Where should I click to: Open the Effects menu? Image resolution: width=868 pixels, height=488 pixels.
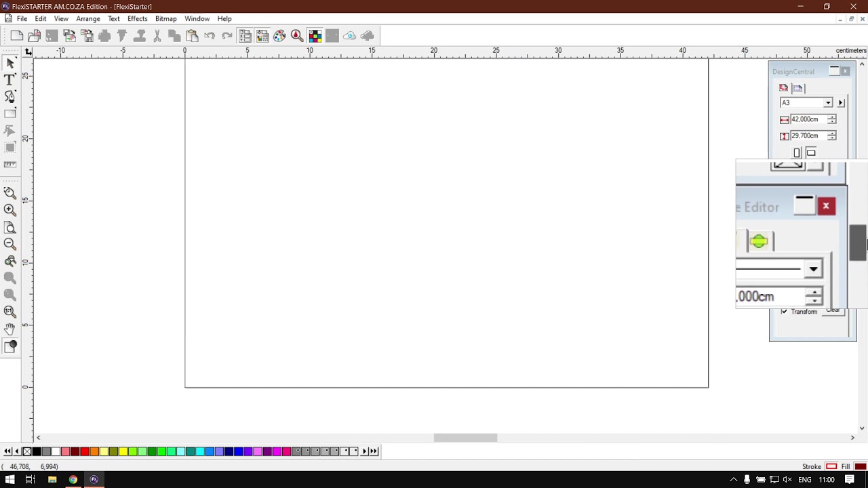[x=138, y=19]
